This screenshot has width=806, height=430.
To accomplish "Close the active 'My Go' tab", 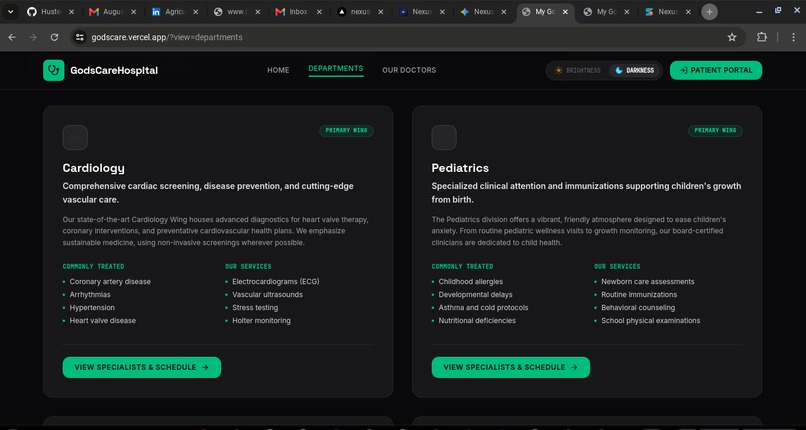I will tap(565, 12).
